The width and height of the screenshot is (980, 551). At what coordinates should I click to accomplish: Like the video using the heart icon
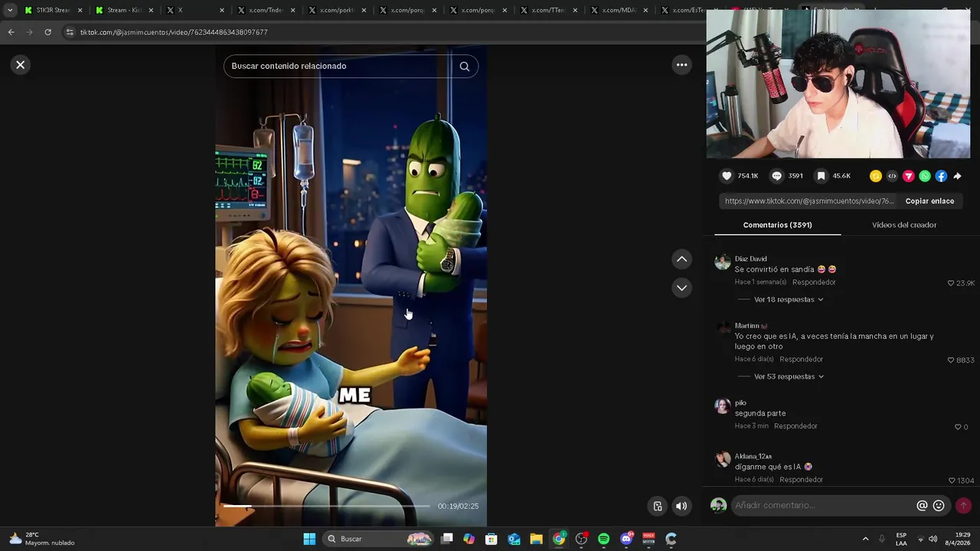point(727,176)
